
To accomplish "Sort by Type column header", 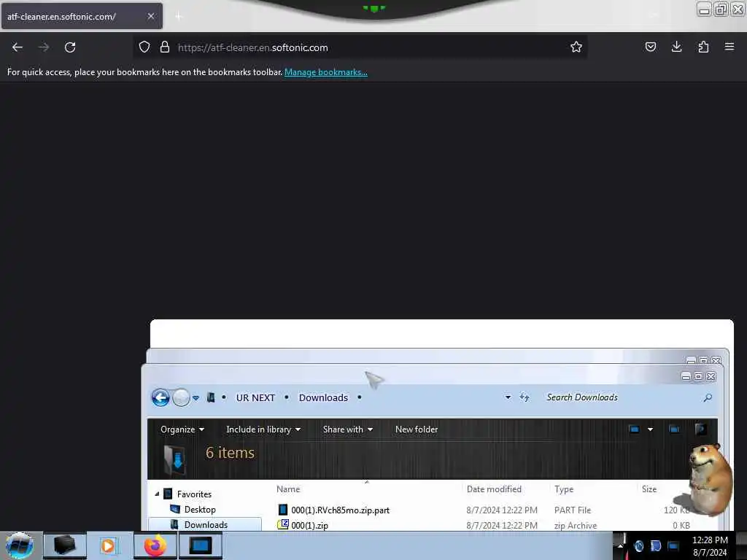I will [x=564, y=489].
